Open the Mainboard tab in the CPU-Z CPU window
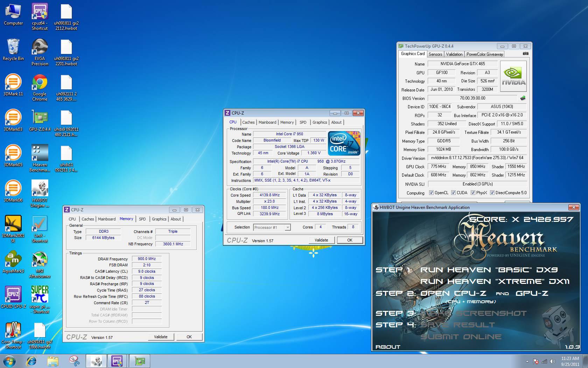 coord(267,122)
